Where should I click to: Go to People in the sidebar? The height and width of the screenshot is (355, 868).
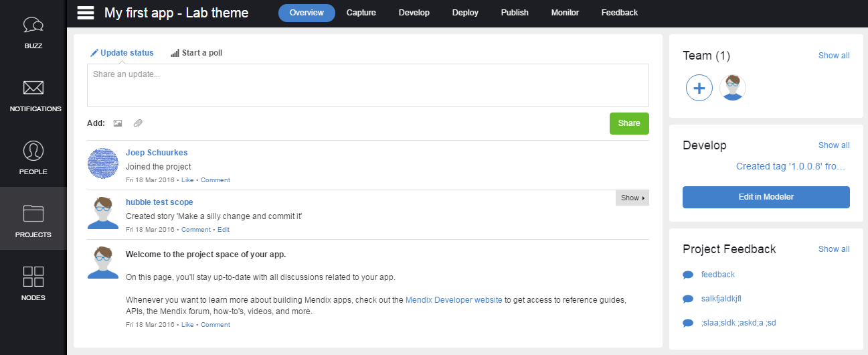[x=33, y=151]
